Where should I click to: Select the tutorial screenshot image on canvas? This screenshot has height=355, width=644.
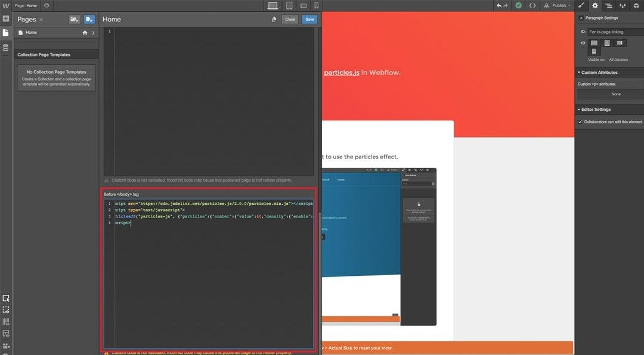tap(379, 247)
